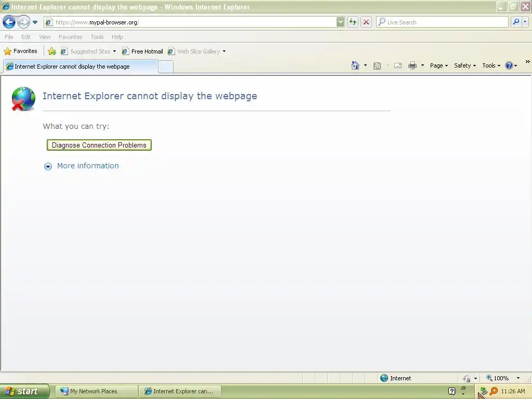Open the Tools menu in menu bar
Screen dimensions: 532x399
click(x=97, y=37)
